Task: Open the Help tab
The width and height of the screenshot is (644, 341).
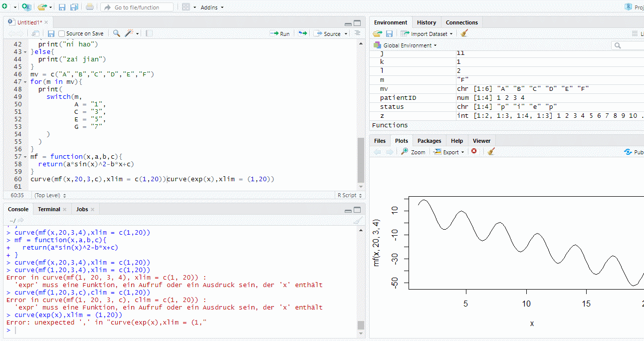Action: [457, 141]
